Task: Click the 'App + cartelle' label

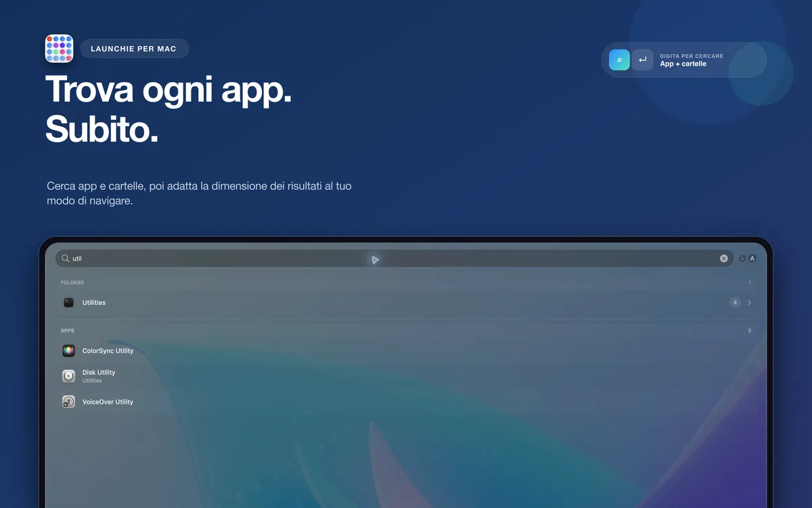Action: click(x=683, y=64)
